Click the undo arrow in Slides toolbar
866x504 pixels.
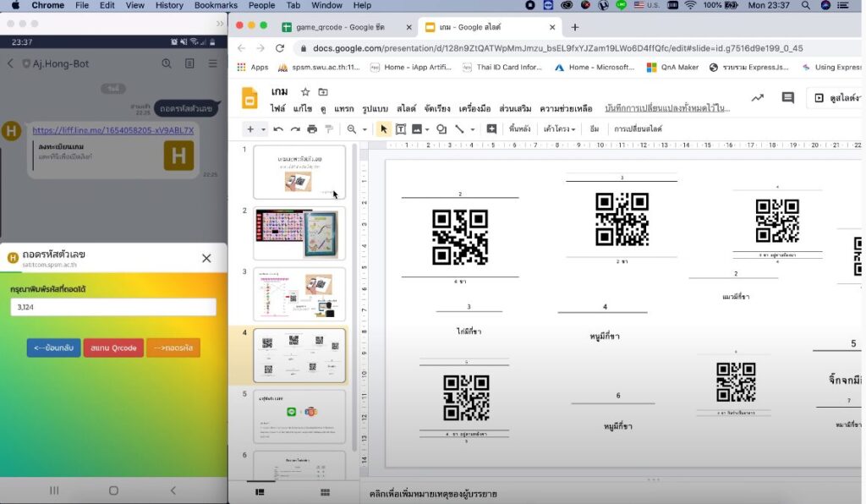[x=278, y=129]
